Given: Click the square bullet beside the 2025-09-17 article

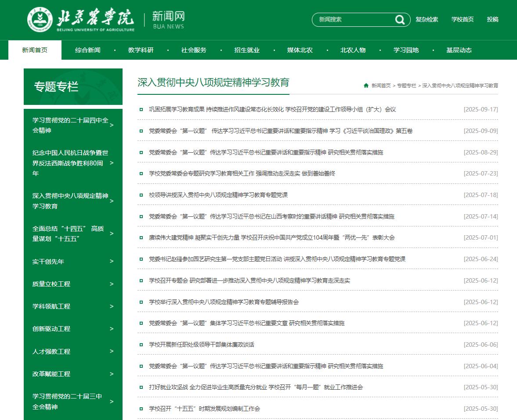Looking at the screenshot, I should pos(141,109).
